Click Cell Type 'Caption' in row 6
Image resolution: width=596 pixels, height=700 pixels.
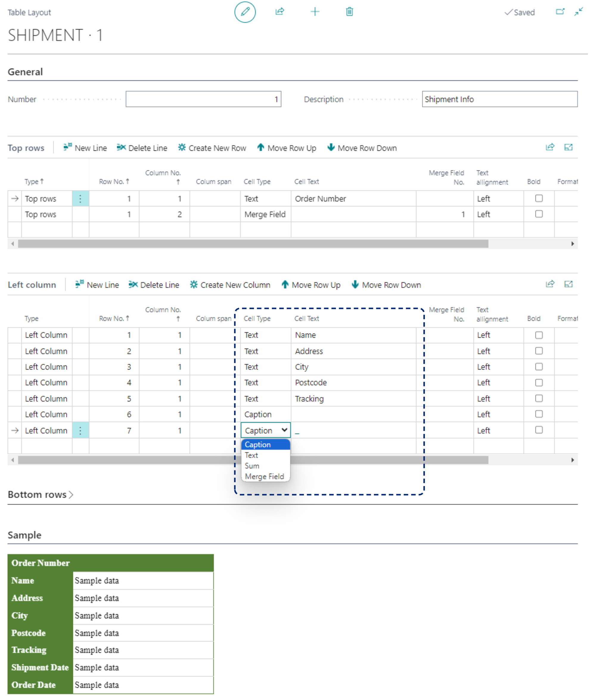tap(266, 414)
